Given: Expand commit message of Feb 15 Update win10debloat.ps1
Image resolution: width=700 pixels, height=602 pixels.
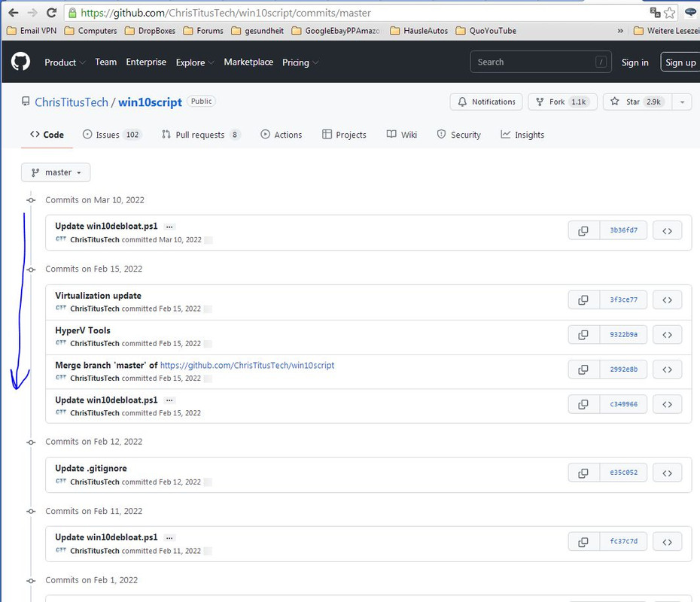Looking at the screenshot, I should coord(169,400).
